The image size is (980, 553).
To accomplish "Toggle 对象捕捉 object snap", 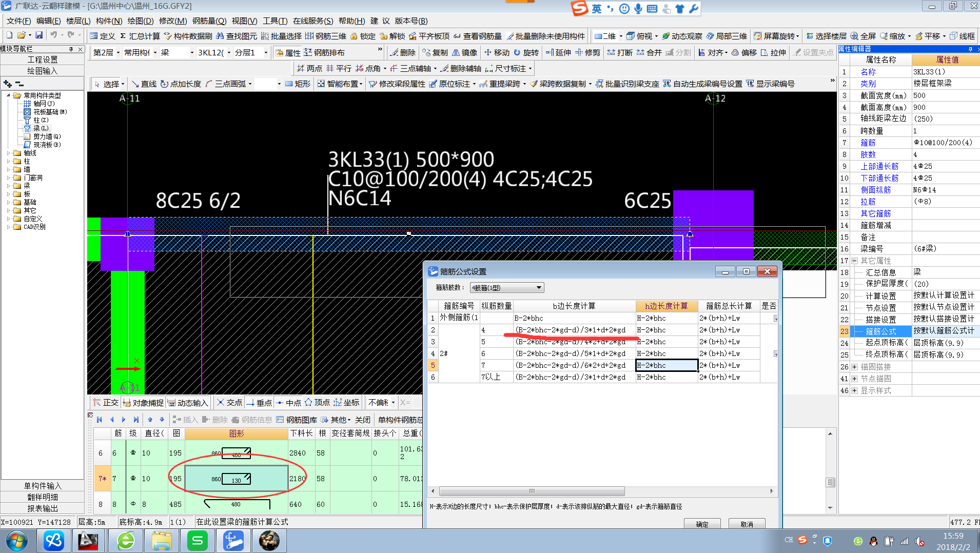I will [143, 403].
